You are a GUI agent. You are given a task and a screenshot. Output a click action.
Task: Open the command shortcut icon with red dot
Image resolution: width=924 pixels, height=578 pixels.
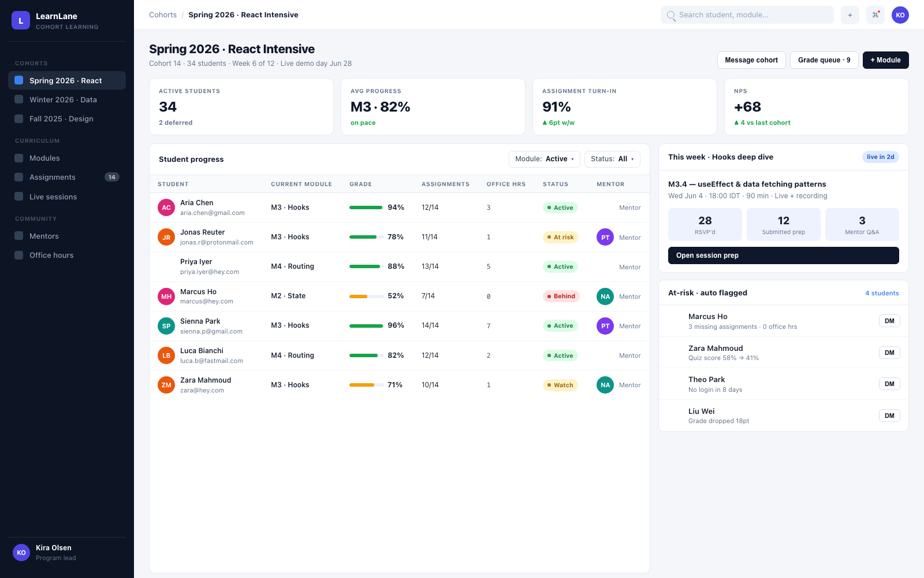coord(875,15)
